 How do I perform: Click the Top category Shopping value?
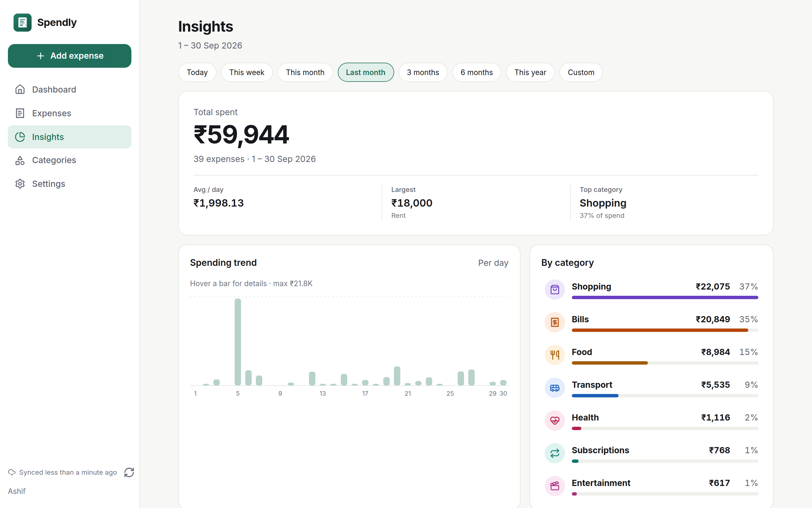point(603,203)
